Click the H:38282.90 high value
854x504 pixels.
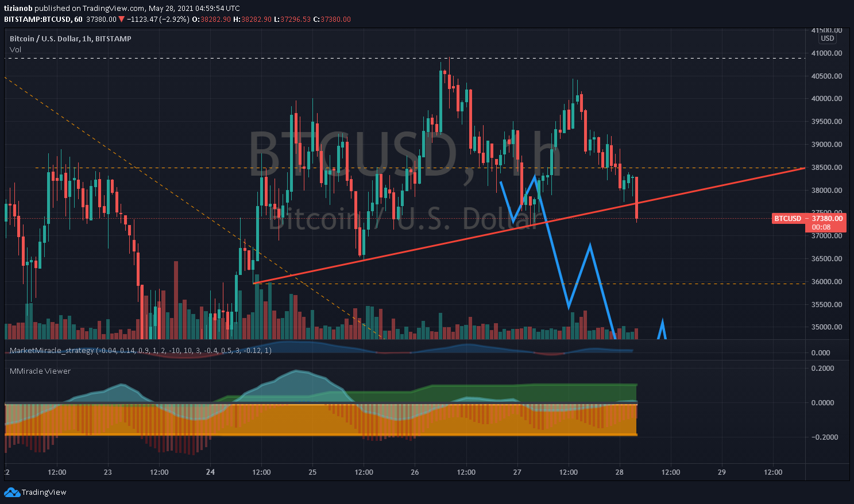pos(251,19)
